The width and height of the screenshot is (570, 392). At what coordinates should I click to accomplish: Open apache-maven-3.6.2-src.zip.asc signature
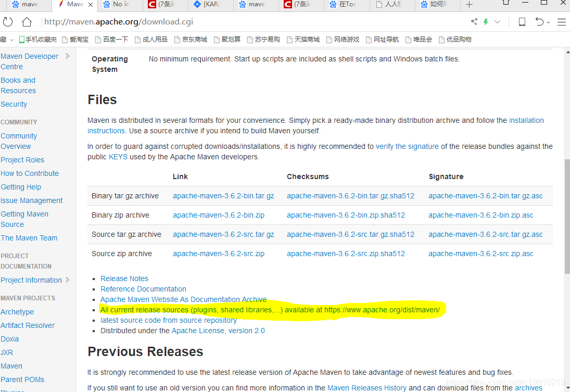tap(480, 254)
